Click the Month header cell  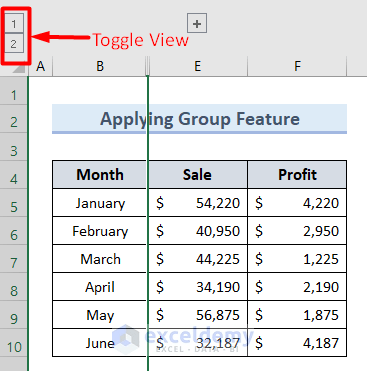(x=100, y=175)
